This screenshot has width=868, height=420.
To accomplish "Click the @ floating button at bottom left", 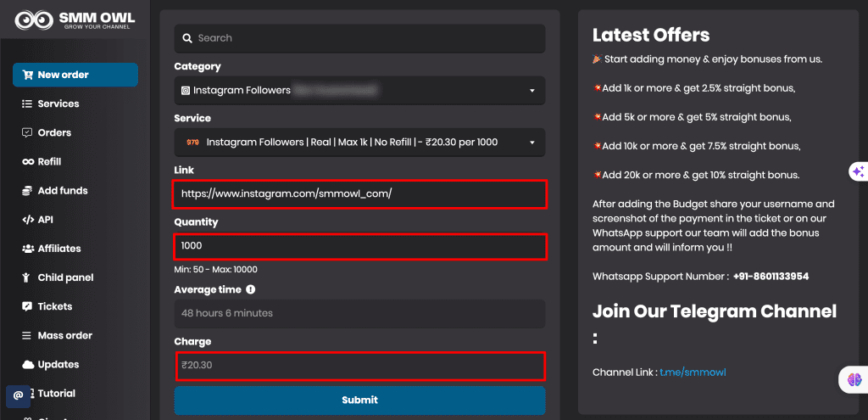I will [x=19, y=395].
